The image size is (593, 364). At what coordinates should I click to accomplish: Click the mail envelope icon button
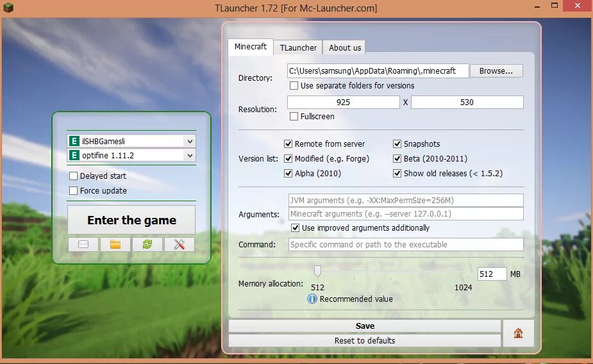pyautogui.click(x=83, y=244)
